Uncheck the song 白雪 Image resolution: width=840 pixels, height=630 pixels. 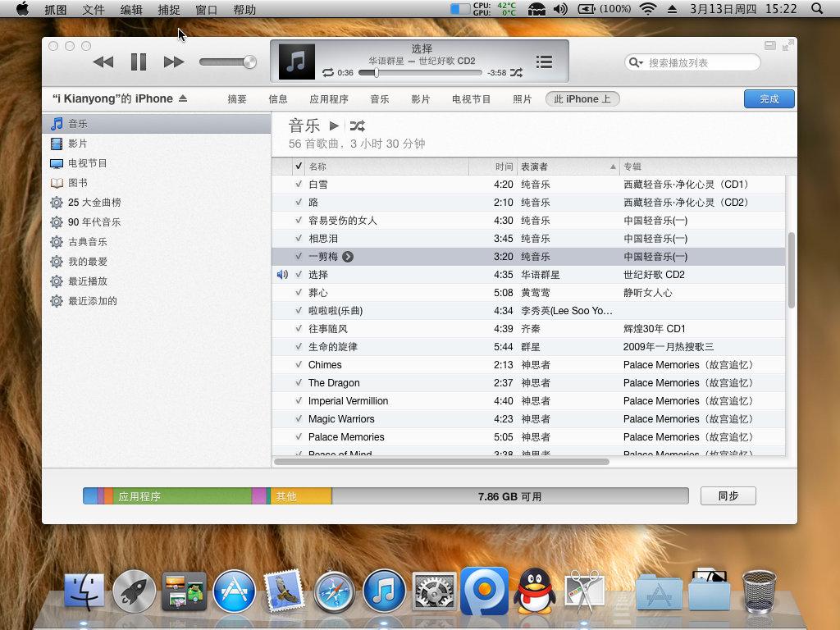click(299, 185)
